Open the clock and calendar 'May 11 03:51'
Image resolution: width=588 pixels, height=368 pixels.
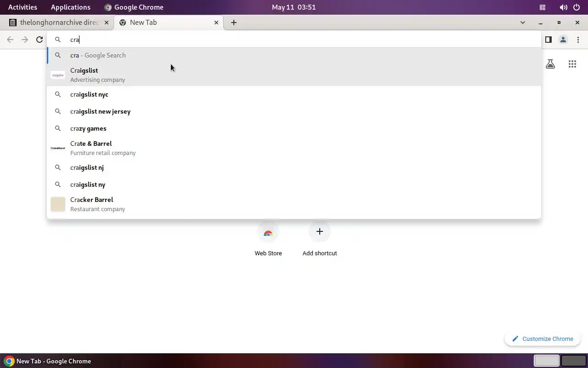click(x=294, y=7)
